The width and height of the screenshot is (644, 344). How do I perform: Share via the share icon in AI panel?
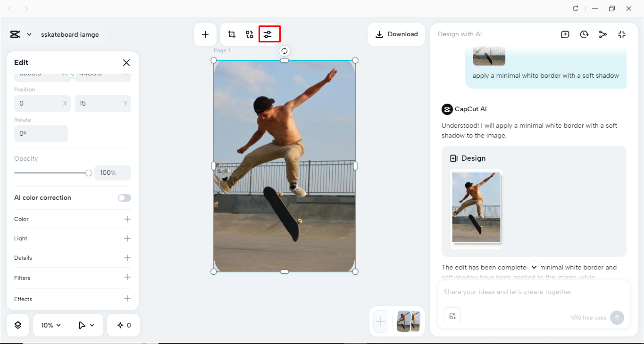[x=603, y=34]
